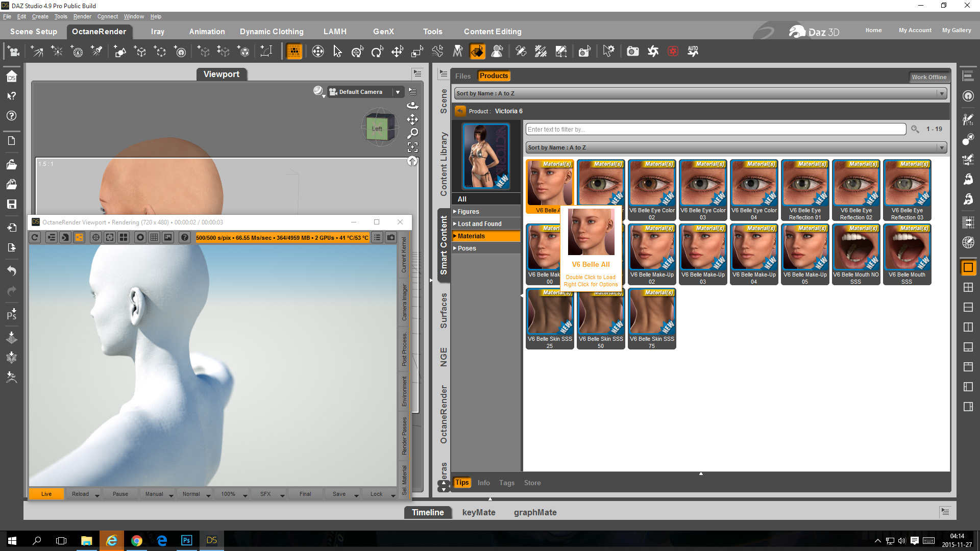Click the frame selection icon in Viewport
The height and width of the screenshot is (551, 980).
pyautogui.click(x=412, y=147)
